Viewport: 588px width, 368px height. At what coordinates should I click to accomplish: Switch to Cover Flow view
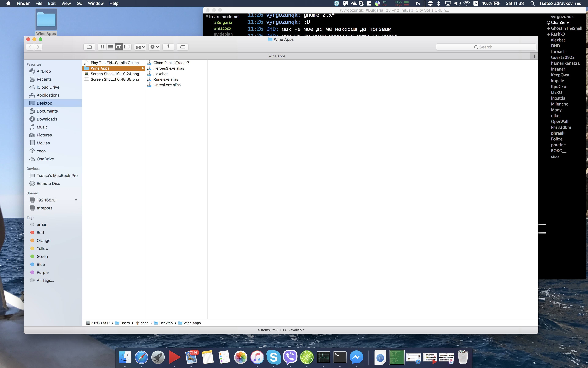click(x=127, y=47)
